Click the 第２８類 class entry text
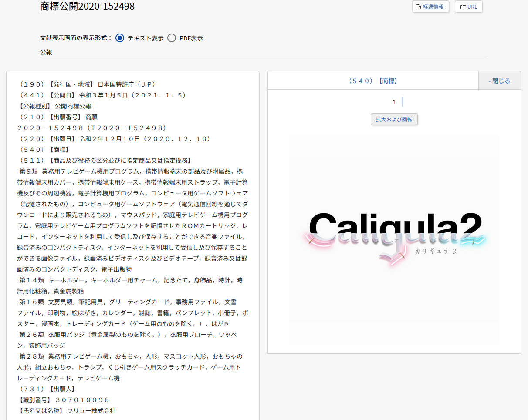The height and width of the screenshot is (420, 528). (x=130, y=367)
